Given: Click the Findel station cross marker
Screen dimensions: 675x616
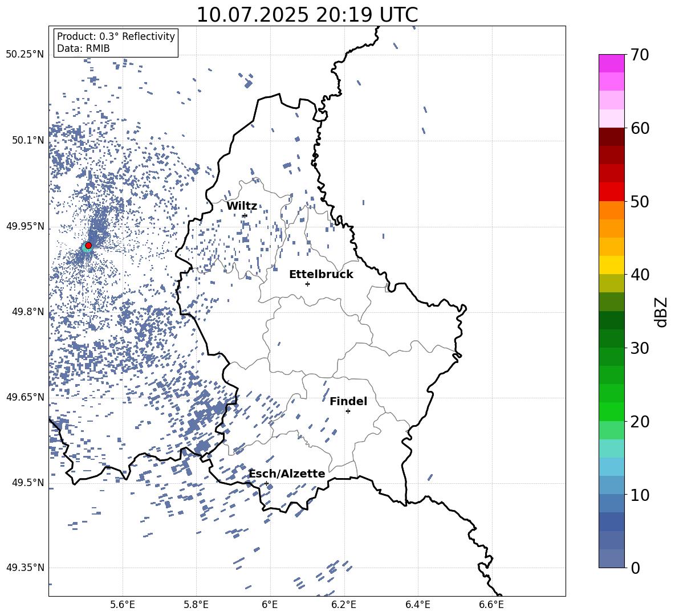Looking at the screenshot, I should [x=348, y=411].
